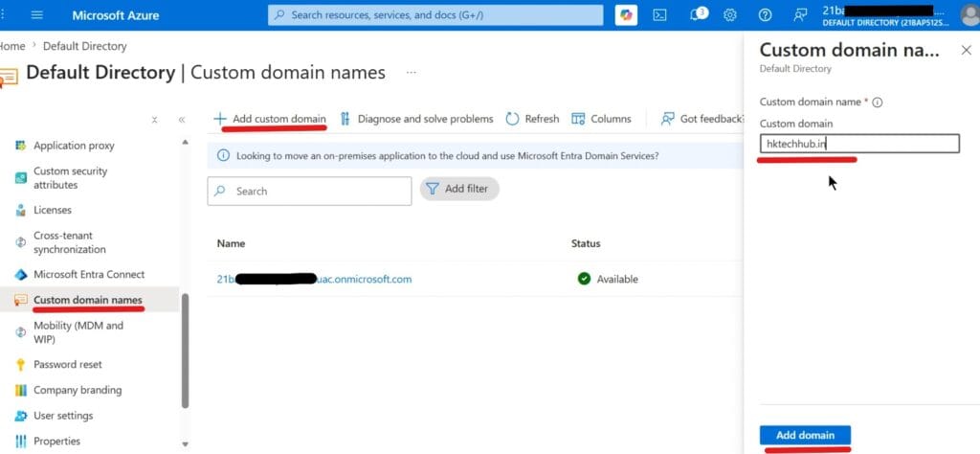Open Microsoft Entra Connect menu item
The height and width of the screenshot is (454, 980).
click(x=89, y=275)
